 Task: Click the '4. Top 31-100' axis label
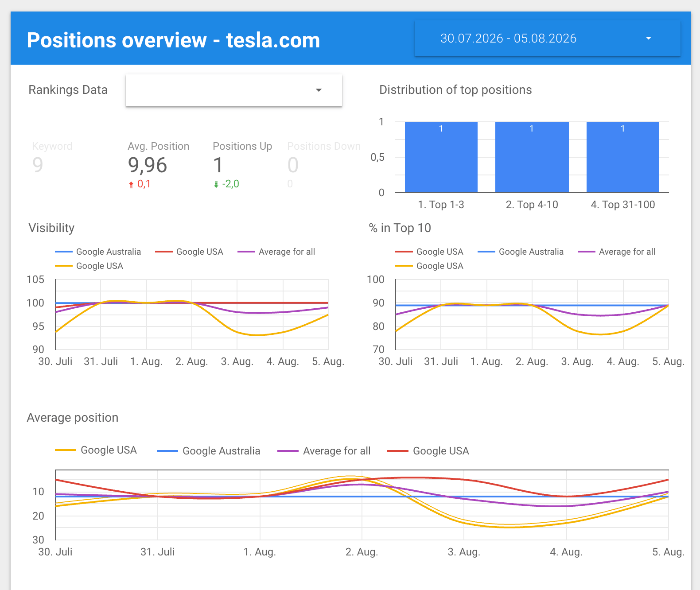tap(623, 205)
